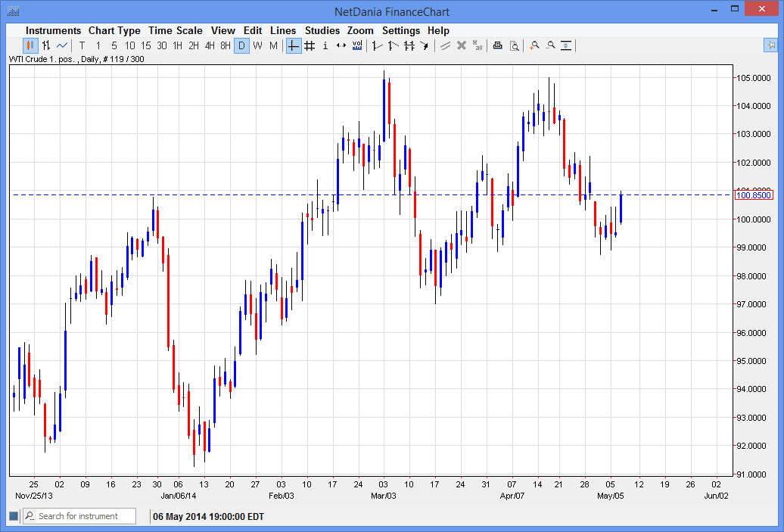The height and width of the screenshot is (532, 784).
Task: Switch to the Weekly time scale
Action: point(257,45)
